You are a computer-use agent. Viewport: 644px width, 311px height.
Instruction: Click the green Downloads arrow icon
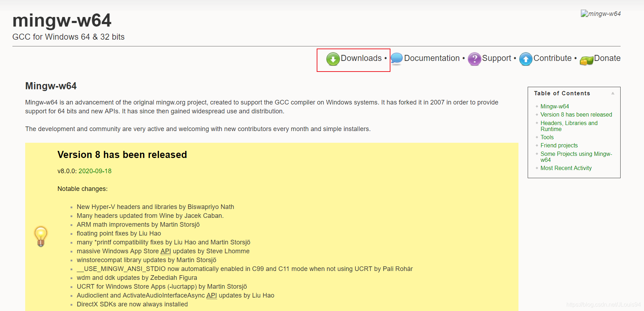pyautogui.click(x=333, y=59)
